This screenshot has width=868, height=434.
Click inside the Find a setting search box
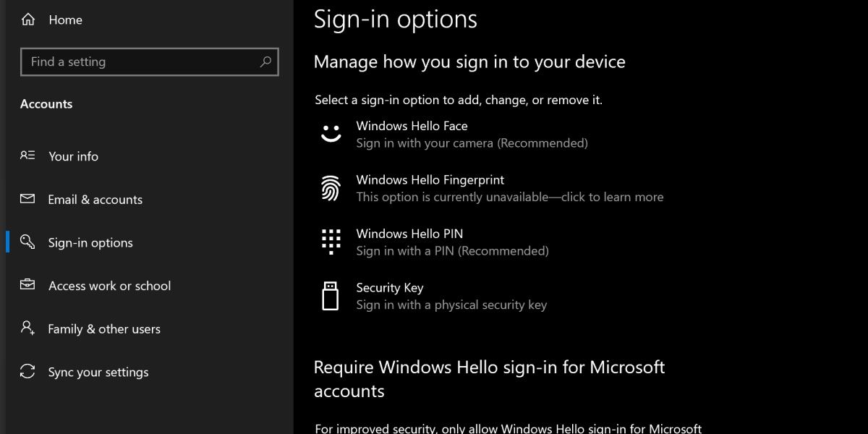point(130,61)
